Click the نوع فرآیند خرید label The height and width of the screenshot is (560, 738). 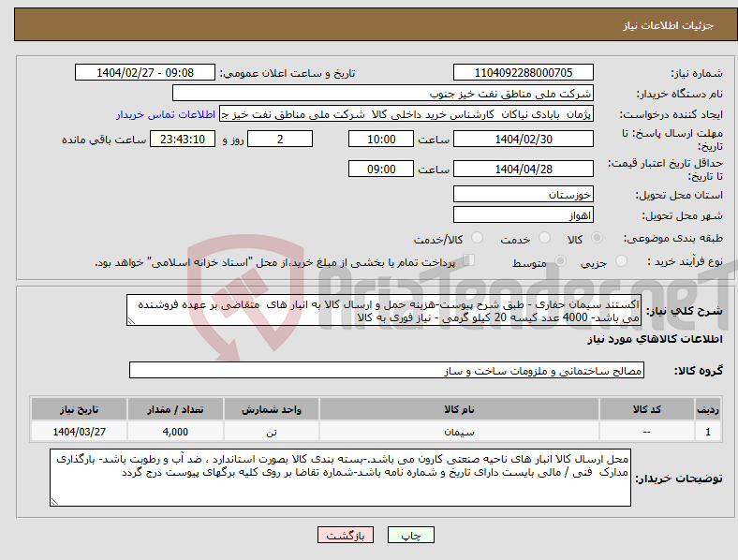pyautogui.click(x=685, y=261)
